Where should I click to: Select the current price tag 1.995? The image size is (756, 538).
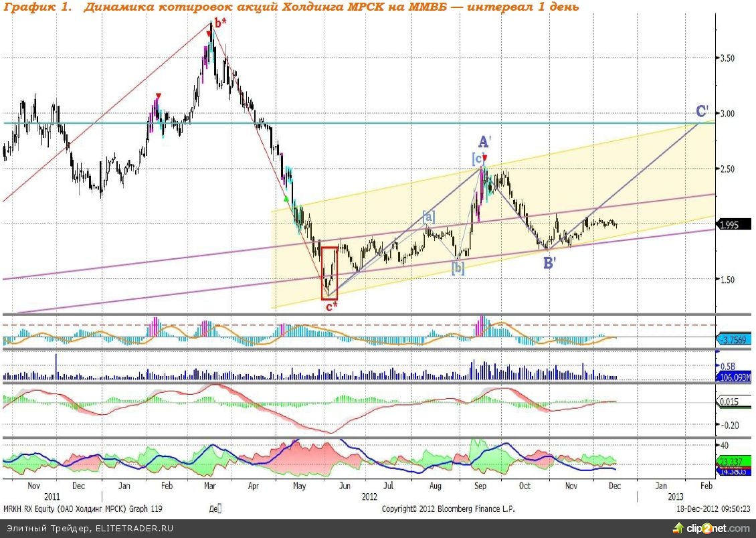733,225
